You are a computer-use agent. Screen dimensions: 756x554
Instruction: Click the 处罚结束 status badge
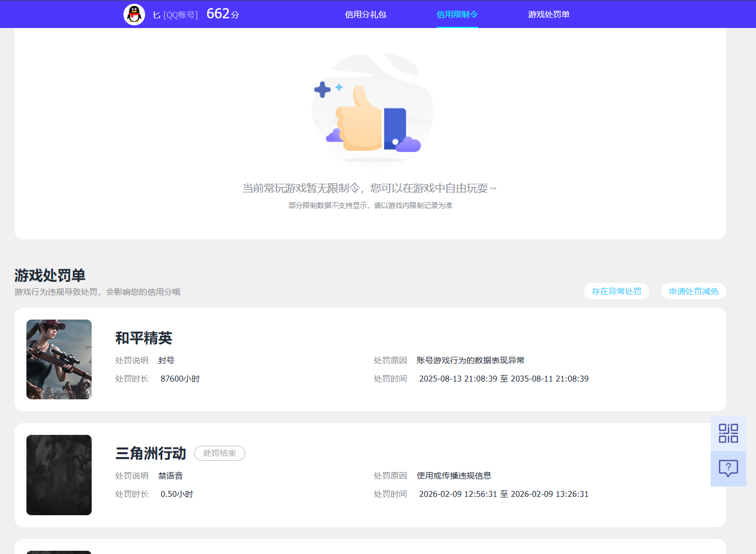click(x=219, y=453)
